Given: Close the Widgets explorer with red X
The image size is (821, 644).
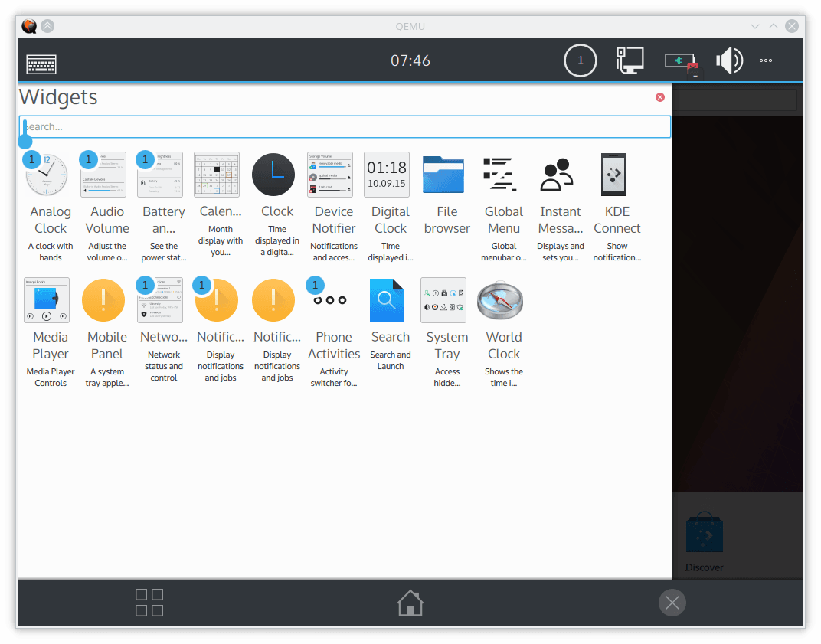Looking at the screenshot, I should [x=660, y=97].
